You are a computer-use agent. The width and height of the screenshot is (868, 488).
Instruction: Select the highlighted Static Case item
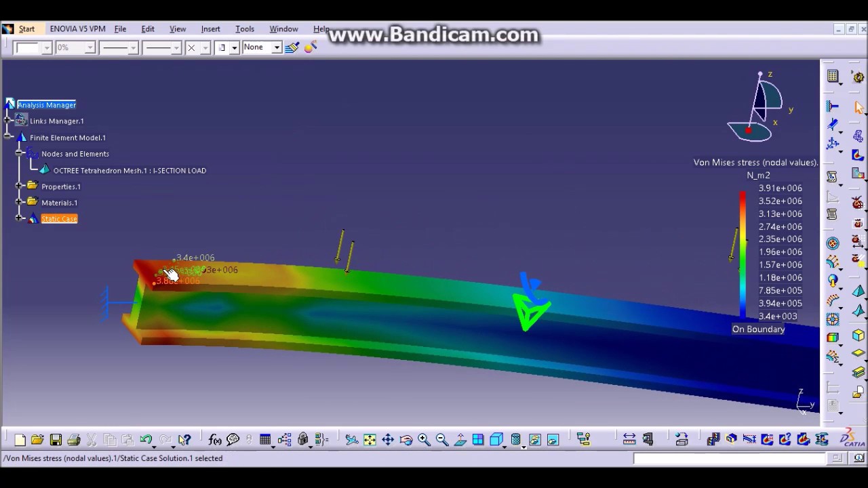(x=59, y=219)
